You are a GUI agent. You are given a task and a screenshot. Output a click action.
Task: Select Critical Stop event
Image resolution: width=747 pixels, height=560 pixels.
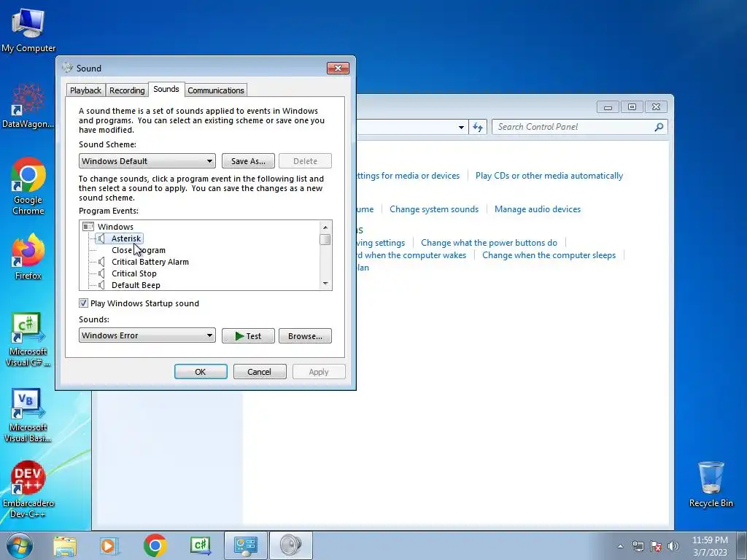[x=134, y=273]
